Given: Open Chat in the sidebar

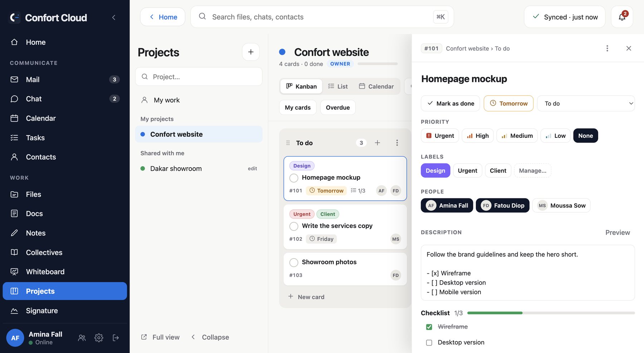Looking at the screenshot, I should coord(65,99).
